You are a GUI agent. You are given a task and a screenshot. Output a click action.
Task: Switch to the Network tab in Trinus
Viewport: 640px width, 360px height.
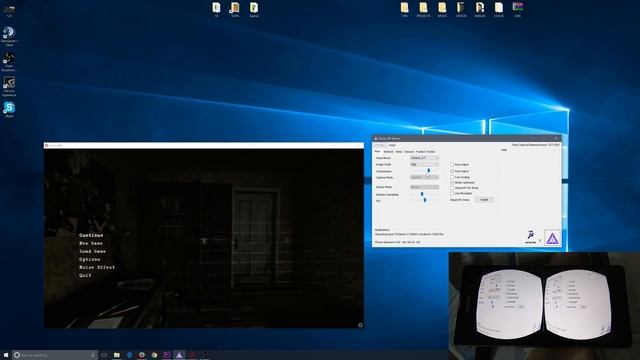[388, 151]
